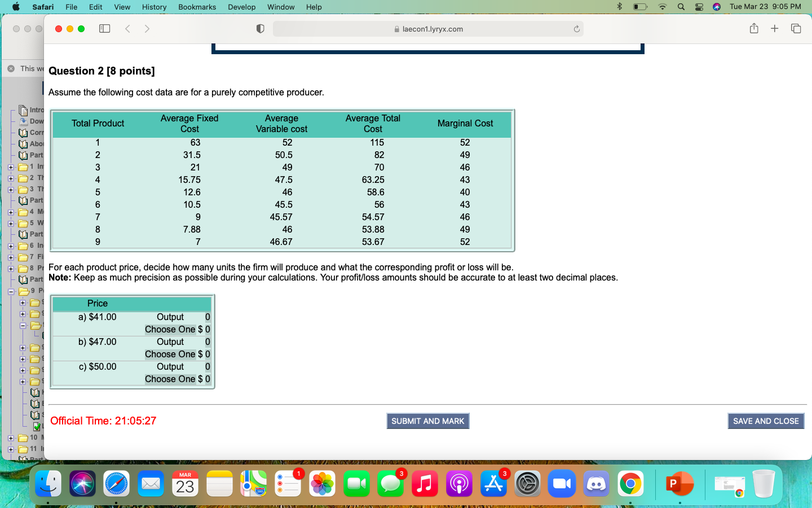Open the Choose One dropdown for price $41.00
Screen dimensions: 812x508
tap(170, 329)
